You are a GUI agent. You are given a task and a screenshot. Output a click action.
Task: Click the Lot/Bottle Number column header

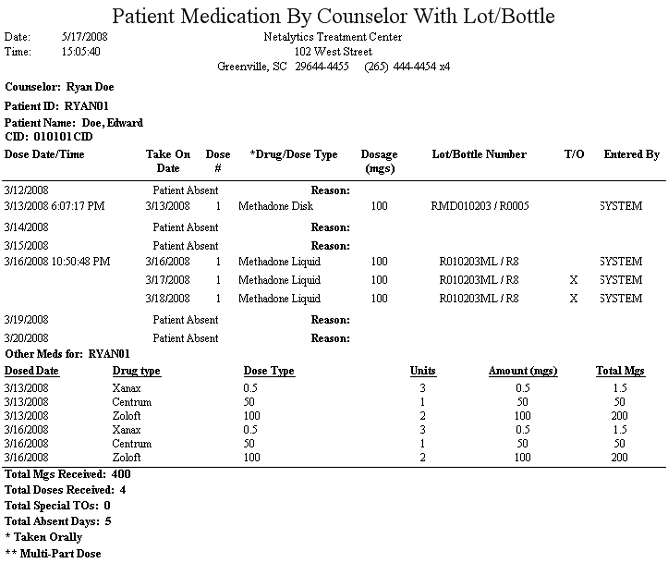[479, 154]
